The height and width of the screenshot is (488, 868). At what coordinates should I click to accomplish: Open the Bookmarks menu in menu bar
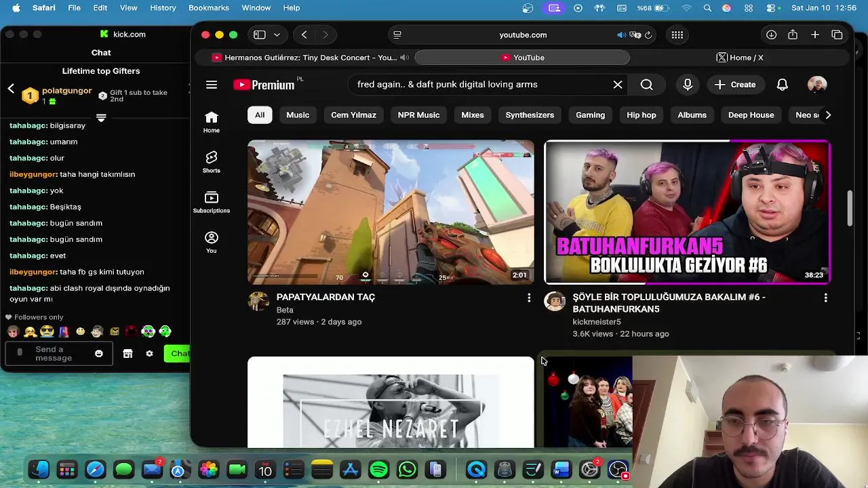[x=209, y=7]
